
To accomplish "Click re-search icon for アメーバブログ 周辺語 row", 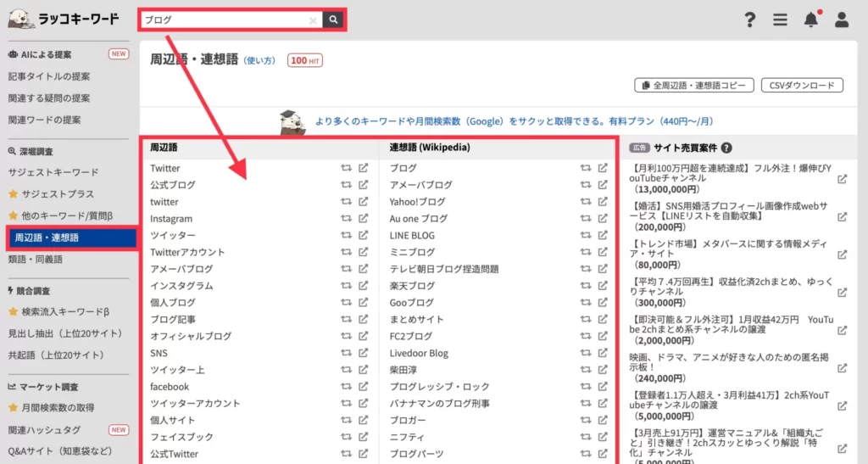I will [346, 269].
